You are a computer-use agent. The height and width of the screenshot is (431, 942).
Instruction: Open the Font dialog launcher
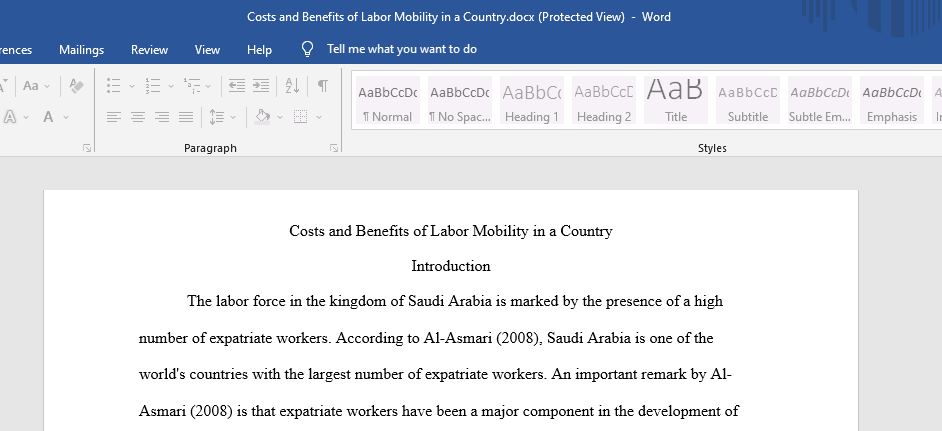87,148
